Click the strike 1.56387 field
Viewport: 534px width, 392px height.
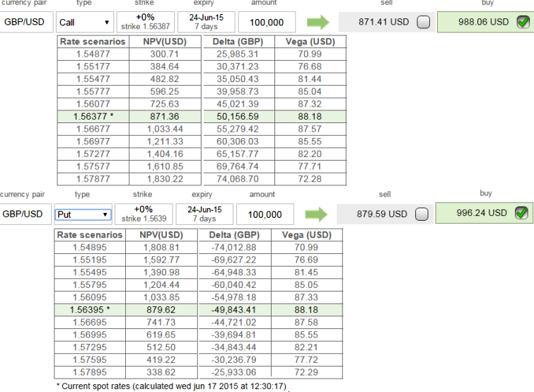coord(146,22)
